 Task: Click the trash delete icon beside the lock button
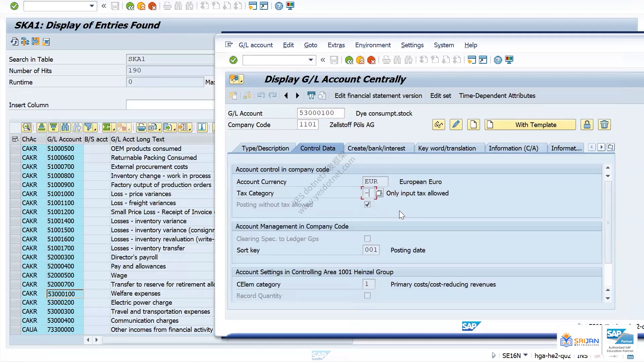tap(604, 125)
